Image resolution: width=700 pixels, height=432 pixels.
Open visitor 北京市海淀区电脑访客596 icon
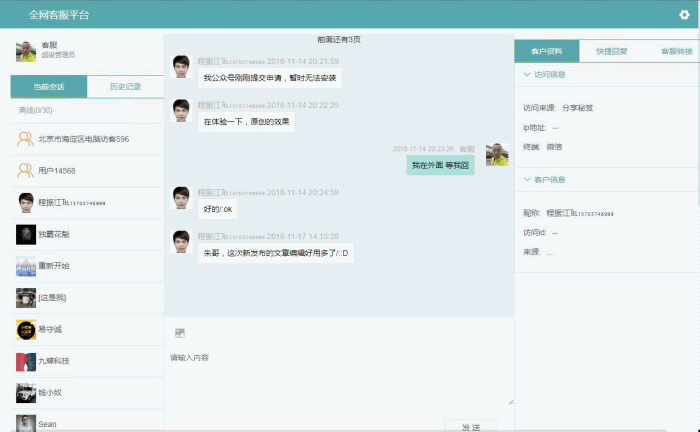coord(25,139)
